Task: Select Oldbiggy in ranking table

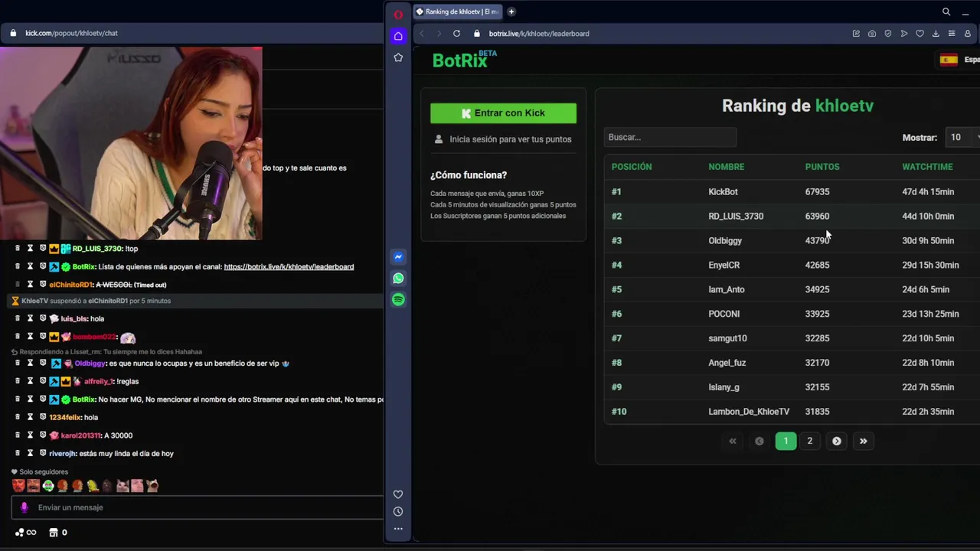Action: [725, 241]
